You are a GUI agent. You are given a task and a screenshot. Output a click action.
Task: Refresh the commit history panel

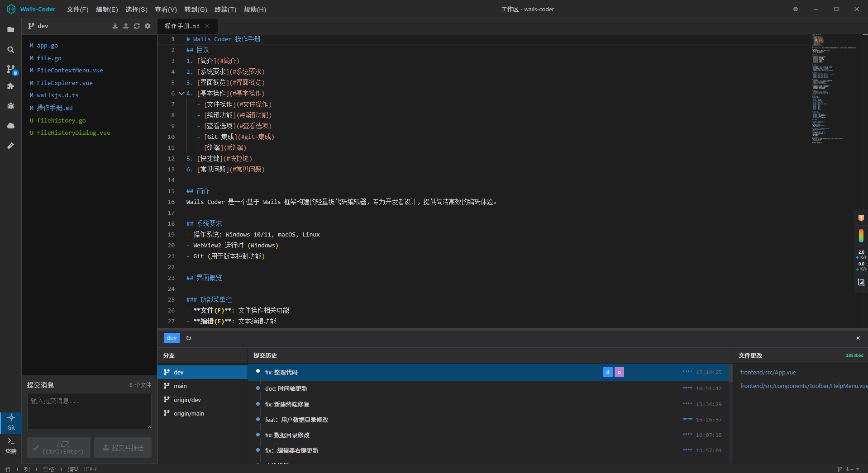tap(189, 338)
